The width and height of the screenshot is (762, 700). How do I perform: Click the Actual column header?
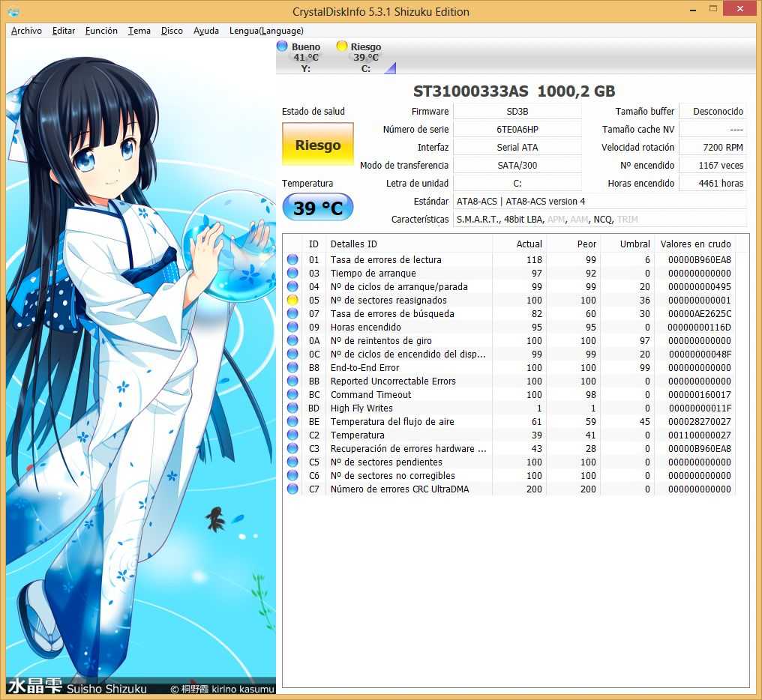pos(520,244)
